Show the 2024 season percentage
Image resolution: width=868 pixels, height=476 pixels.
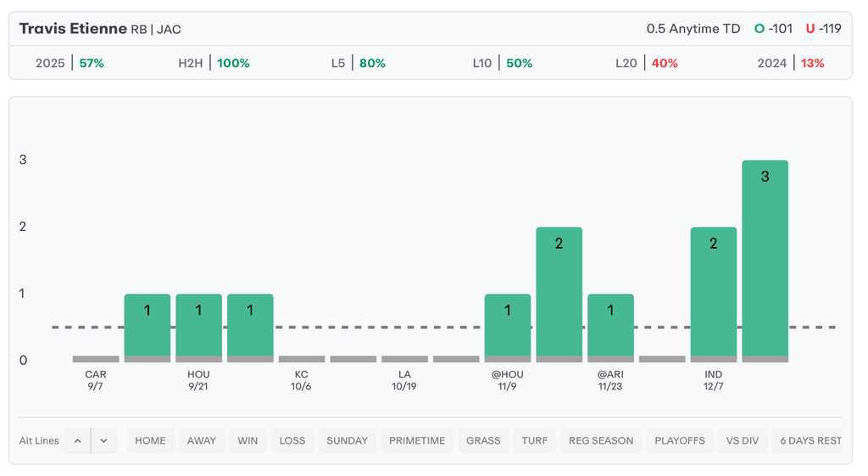coord(790,63)
